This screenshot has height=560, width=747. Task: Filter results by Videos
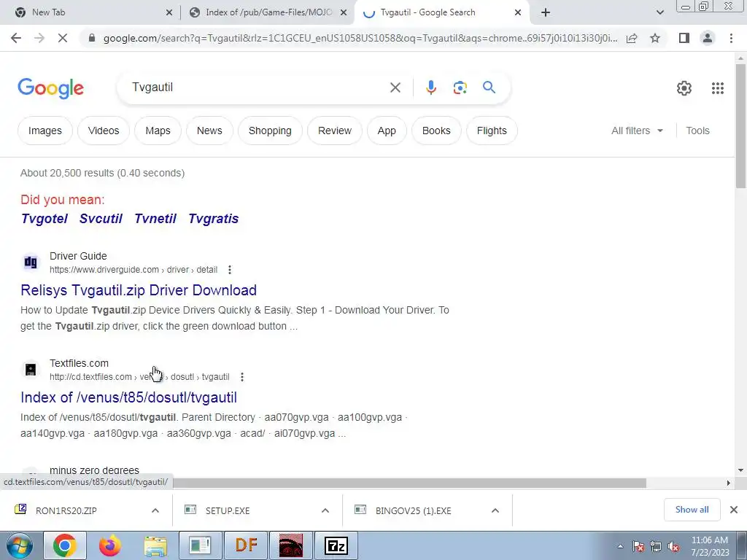pyautogui.click(x=104, y=131)
